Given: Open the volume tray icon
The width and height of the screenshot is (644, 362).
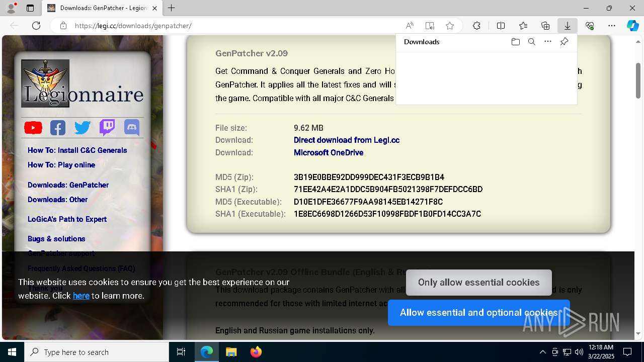Looking at the screenshot, I should tap(579, 352).
